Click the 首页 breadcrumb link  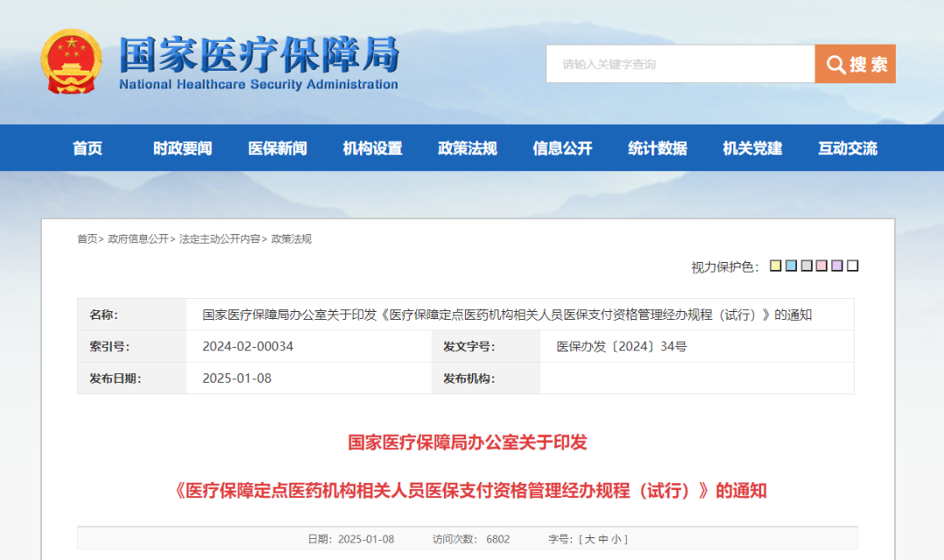tap(87, 239)
